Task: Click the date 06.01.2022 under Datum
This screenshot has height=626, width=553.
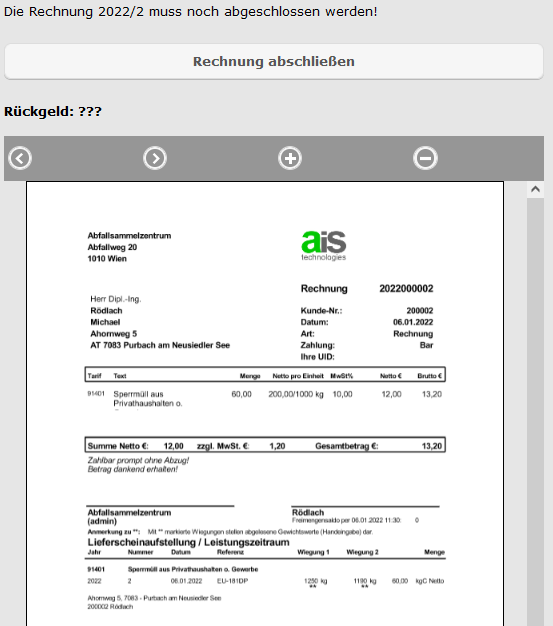Action: (x=413, y=322)
